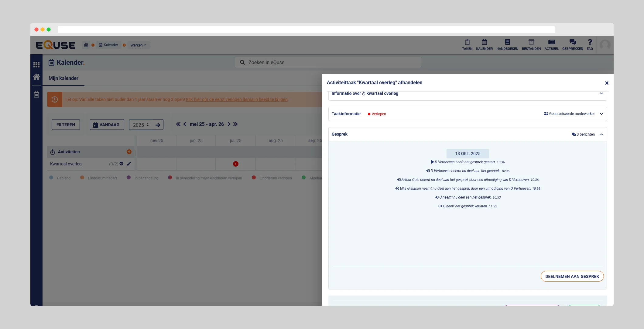
Task: Click the Zoeken in eQuse search field
Action: coord(328,62)
